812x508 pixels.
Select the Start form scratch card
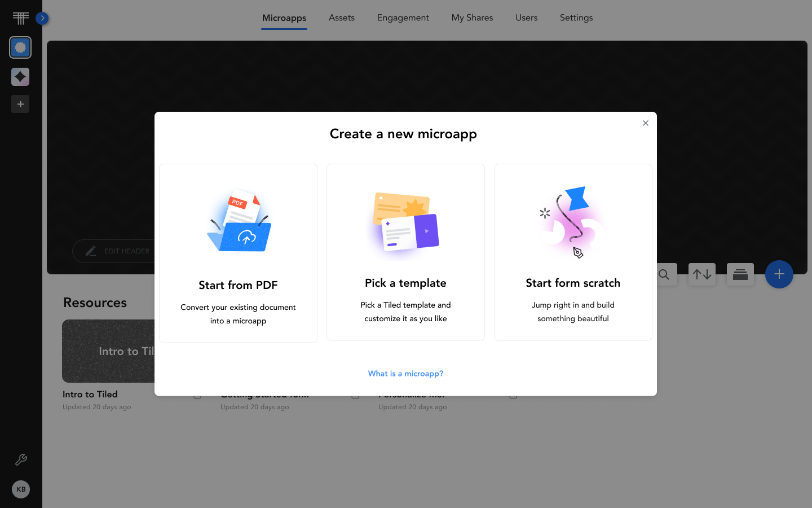click(x=573, y=252)
